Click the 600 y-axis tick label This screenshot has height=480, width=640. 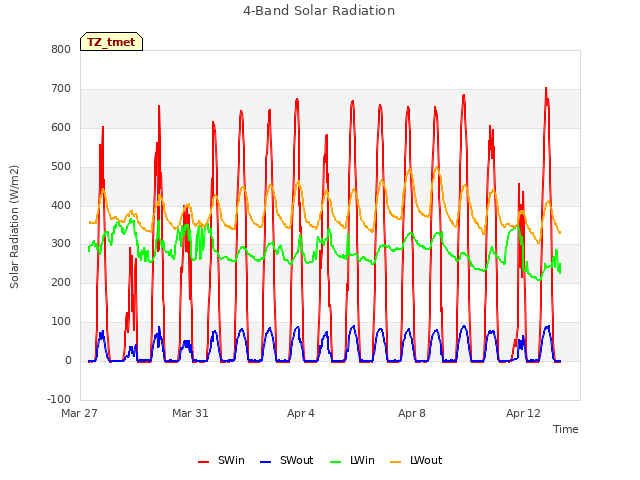[61, 127]
